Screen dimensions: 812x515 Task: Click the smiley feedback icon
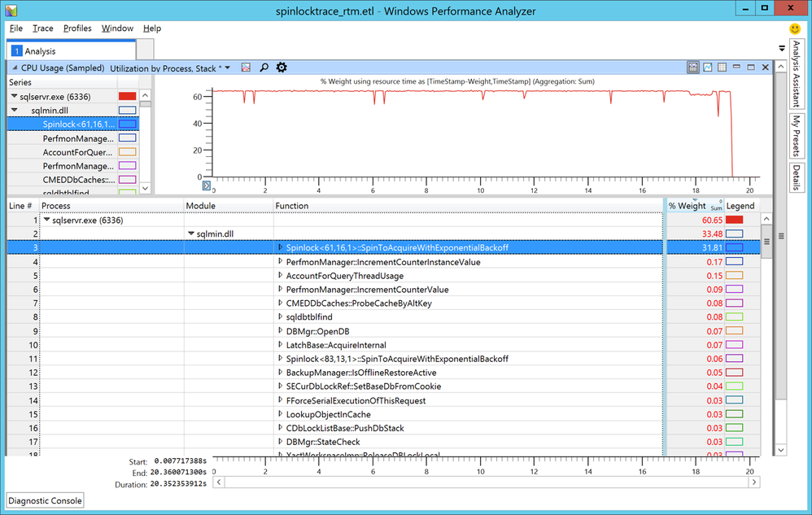tap(794, 28)
